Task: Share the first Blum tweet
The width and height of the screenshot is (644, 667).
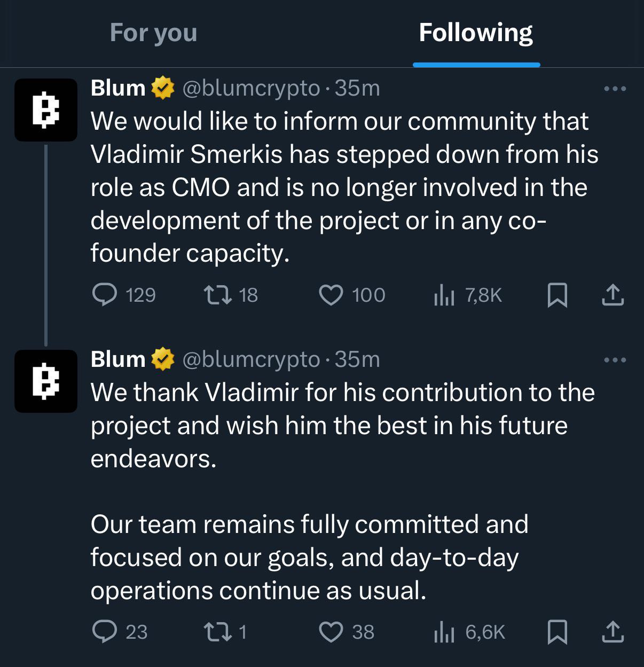Action: (x=613, y=295)
